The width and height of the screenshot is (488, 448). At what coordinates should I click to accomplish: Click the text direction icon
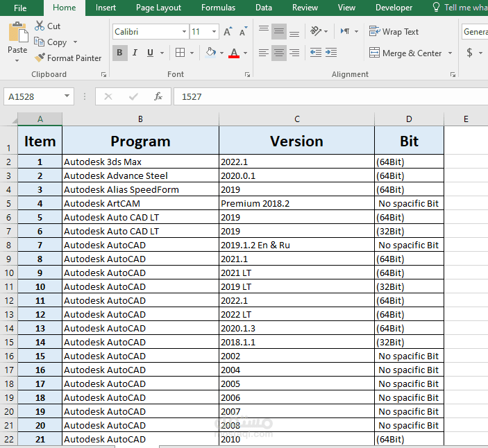(345, 31)
